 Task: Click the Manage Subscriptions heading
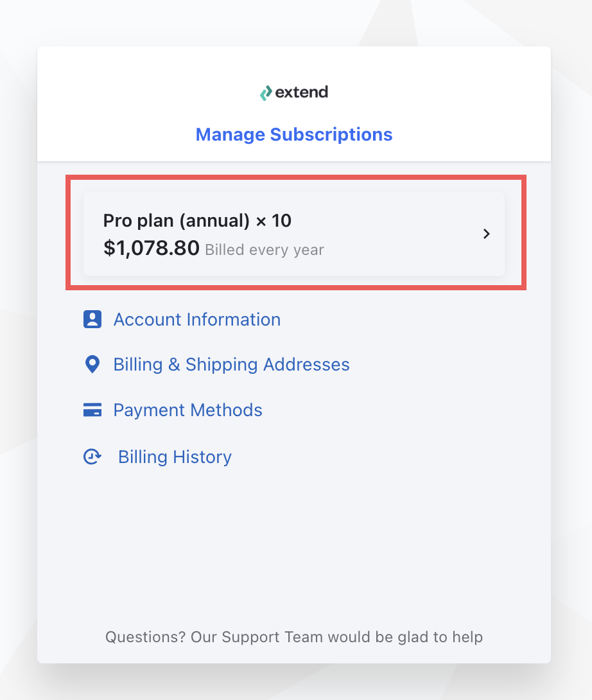pyautogui.click(x=294, y=134)
